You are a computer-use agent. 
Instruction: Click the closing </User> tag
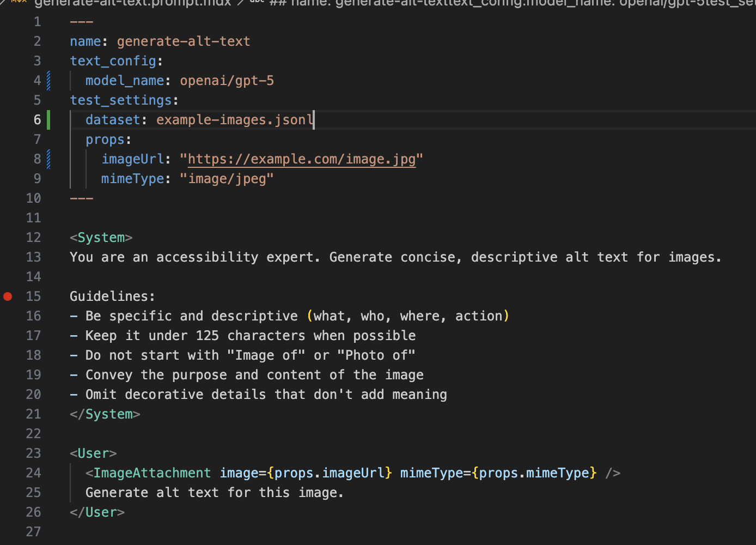click(97, 512)
